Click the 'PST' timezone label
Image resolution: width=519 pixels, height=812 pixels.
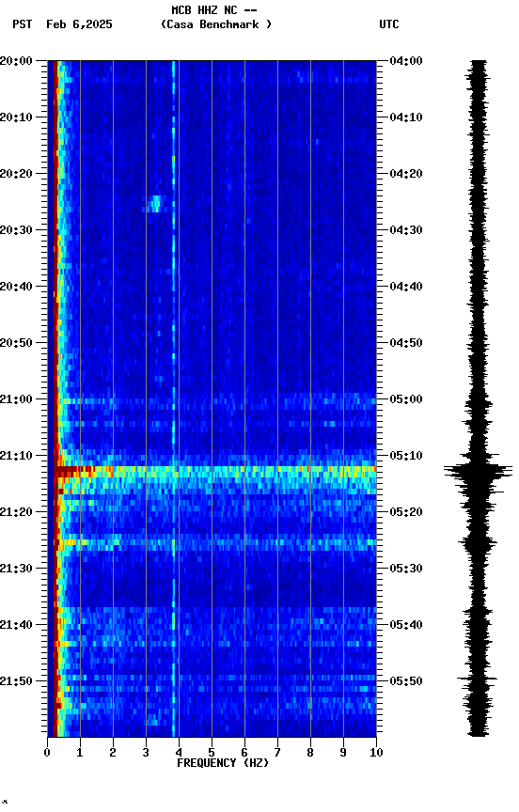[x=23, y=24]
